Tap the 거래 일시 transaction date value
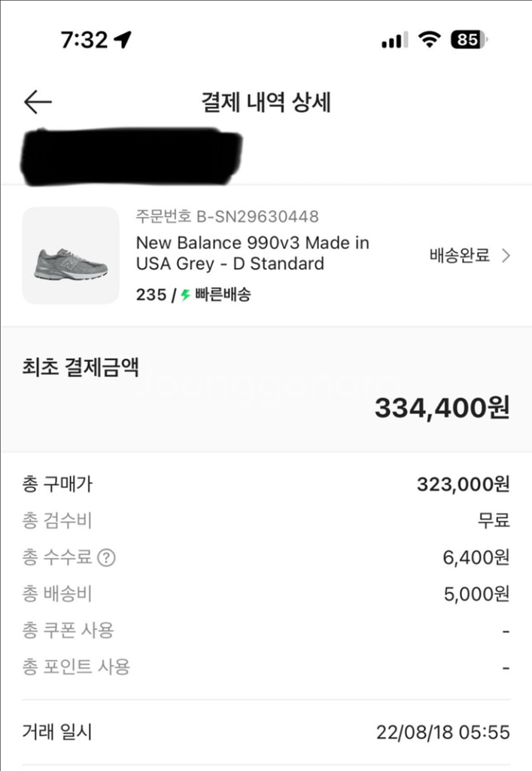The height and width of the screenshot is (771, 532). click(442, 732)
